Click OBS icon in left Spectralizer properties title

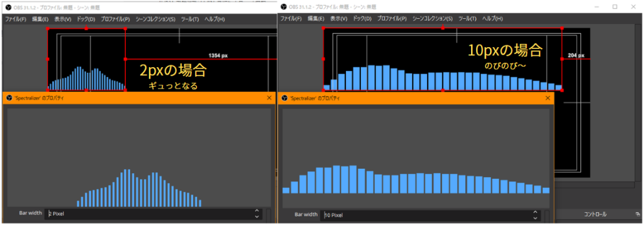pyautogui.click(x=9, y=98)
